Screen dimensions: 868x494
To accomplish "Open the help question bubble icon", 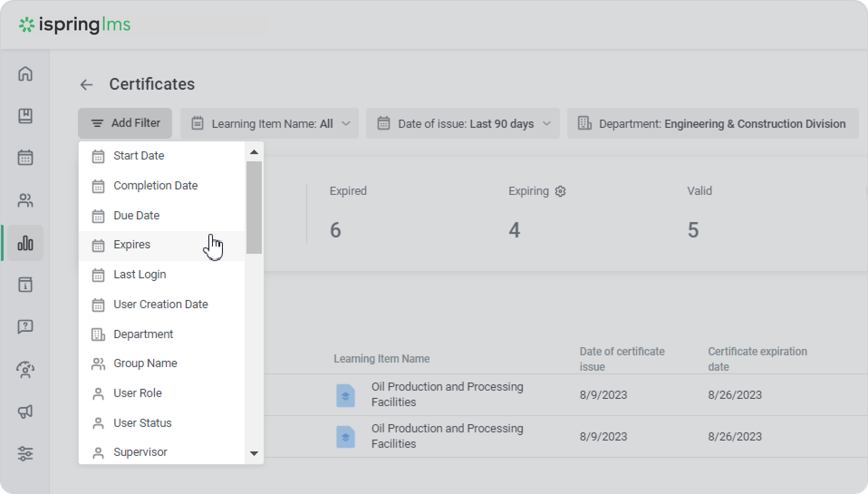I will [x=25, y=326].
